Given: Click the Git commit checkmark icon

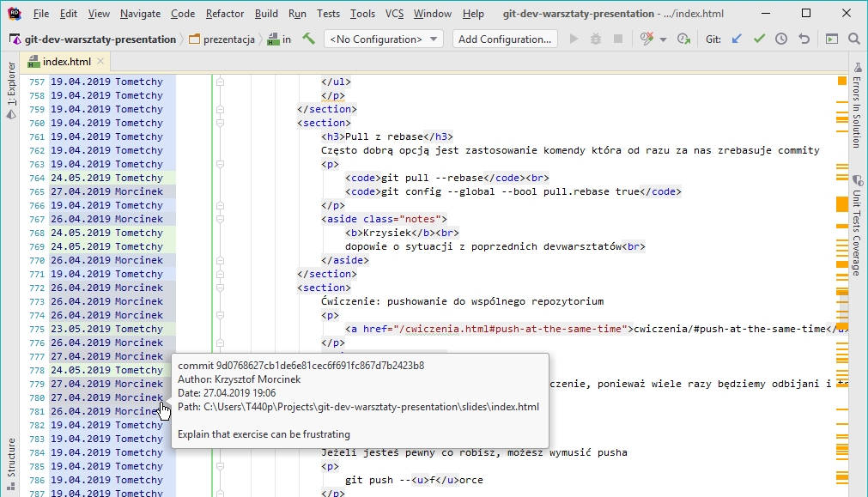Looking at the screenshot, I should tap(759, 39).
